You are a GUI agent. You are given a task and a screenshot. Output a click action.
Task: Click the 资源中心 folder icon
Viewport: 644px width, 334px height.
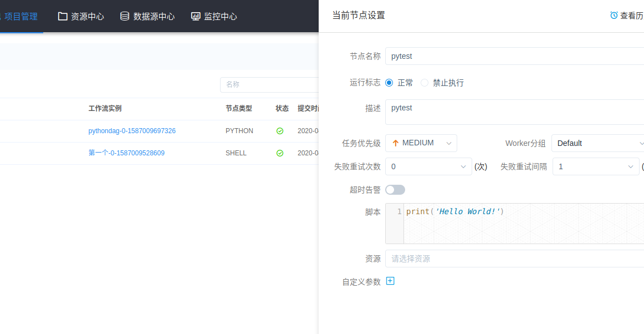[x=63, y=17]
